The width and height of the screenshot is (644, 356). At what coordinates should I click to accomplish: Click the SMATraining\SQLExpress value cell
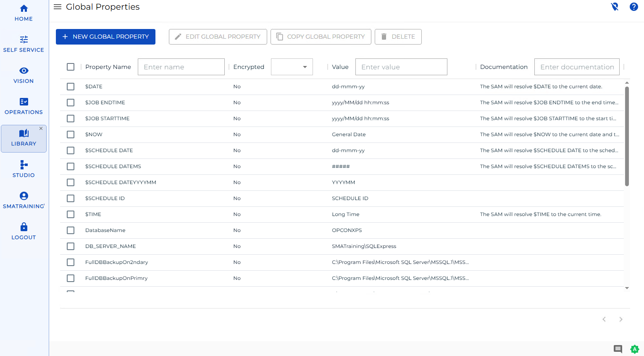pos(364,246)
